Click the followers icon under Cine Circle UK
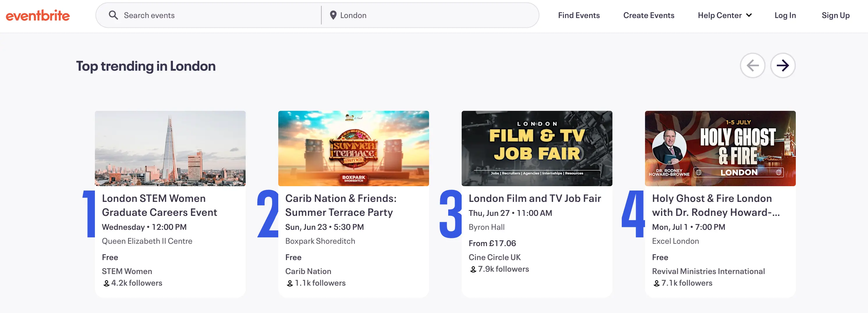 click(x=472, y=269)
